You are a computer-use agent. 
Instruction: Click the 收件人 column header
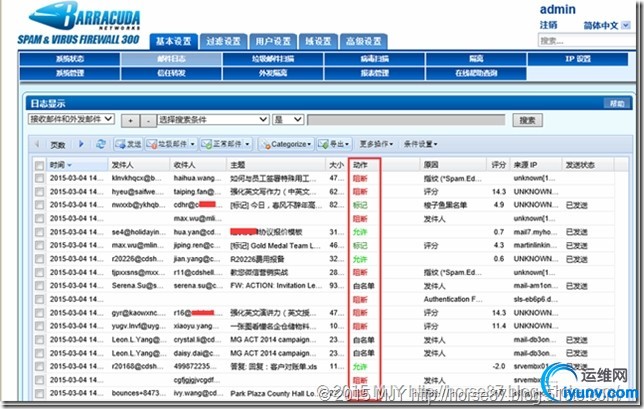(x=198, y=165)
